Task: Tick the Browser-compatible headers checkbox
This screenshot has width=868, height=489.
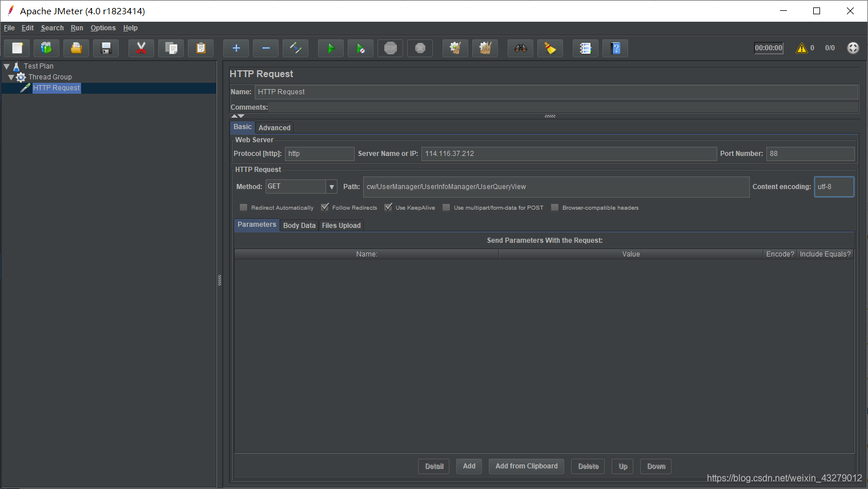Action: coord(555,207)
